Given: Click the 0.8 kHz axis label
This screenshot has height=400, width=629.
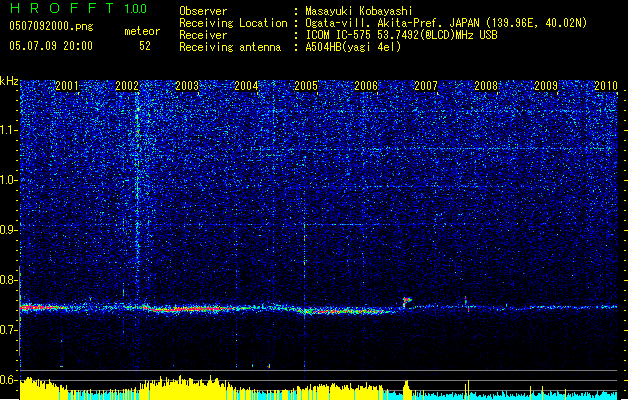Looking at the screenshot, I should coord(9,280).
